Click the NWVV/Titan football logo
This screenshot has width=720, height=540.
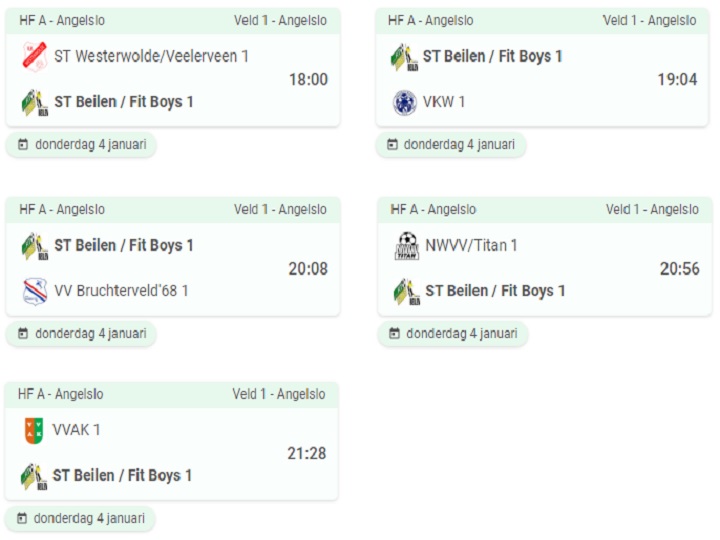click(x=407, y=246)
